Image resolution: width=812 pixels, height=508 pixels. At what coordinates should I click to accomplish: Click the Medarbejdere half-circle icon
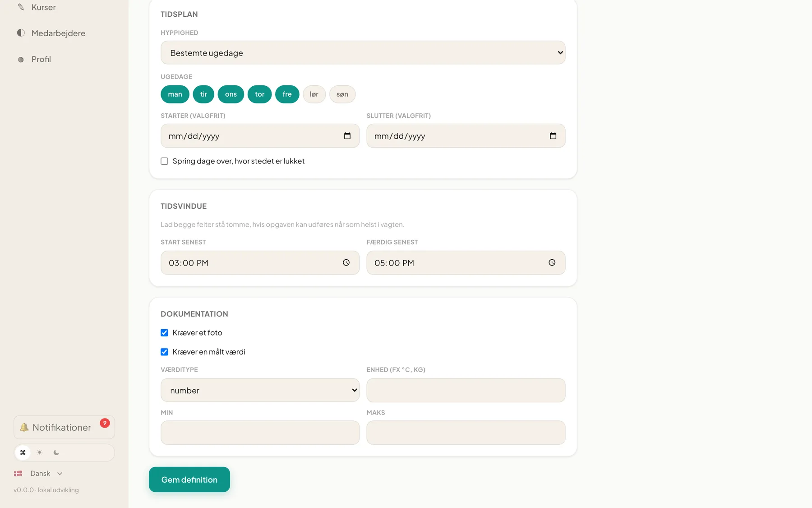point(21,33)
